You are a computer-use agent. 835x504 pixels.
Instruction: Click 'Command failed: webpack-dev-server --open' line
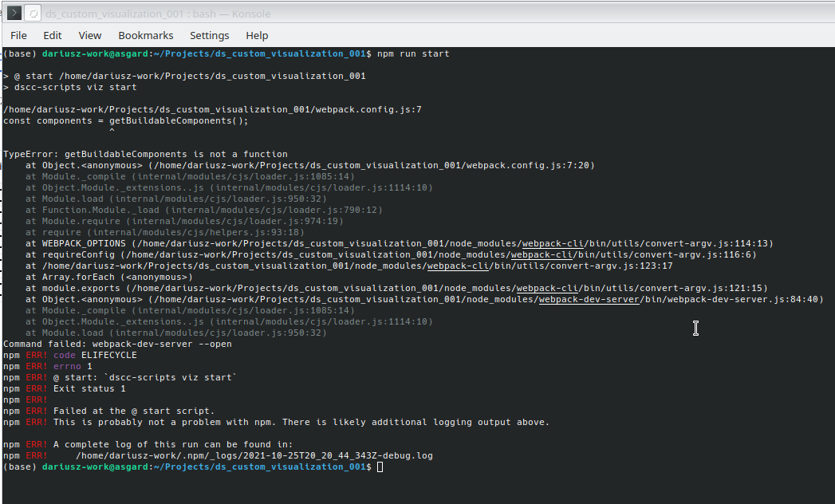(x=117, y=344)
